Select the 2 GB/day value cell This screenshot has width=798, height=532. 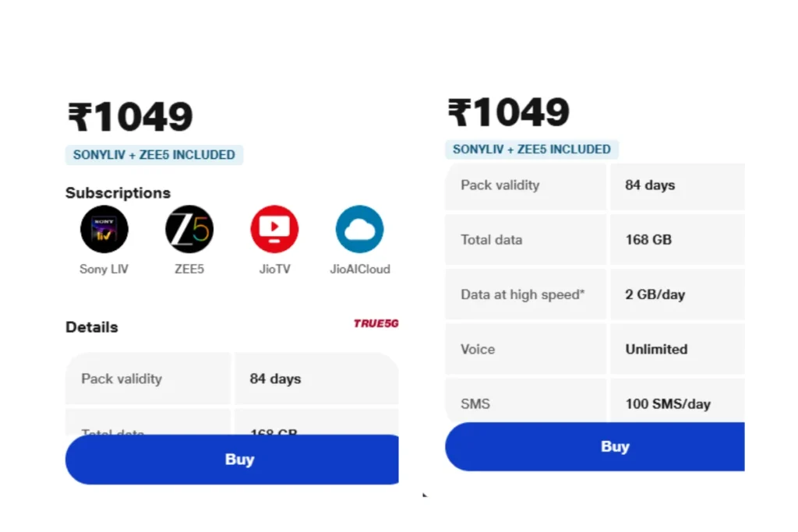click(x=655, y=294)
